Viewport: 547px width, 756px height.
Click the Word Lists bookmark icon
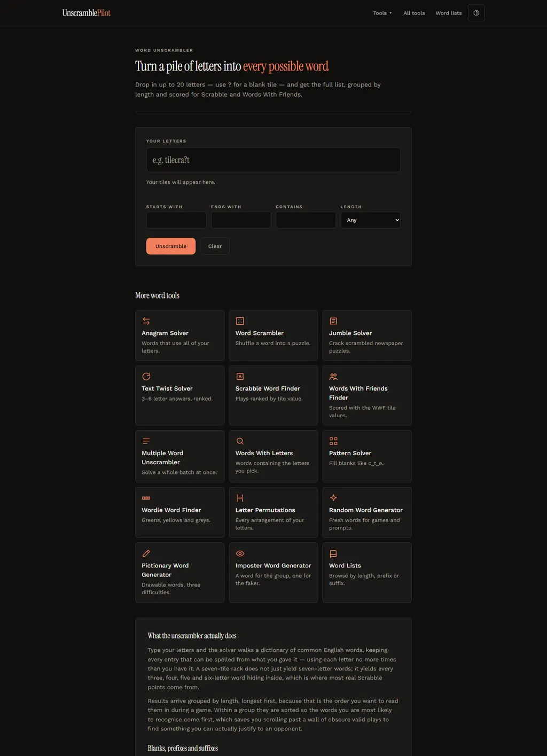(x=333, y=554)
